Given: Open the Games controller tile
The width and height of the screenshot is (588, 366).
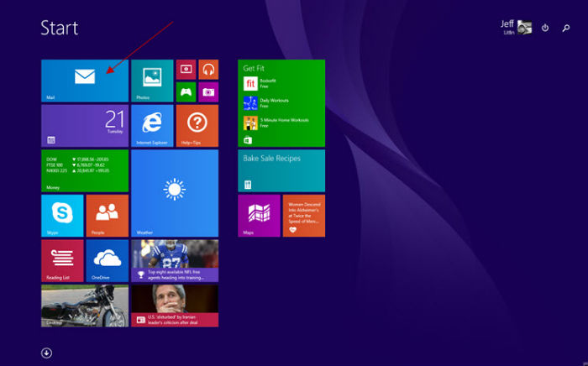Looking at the screenshot, I should pyautogui.click(x=186, y=92).
